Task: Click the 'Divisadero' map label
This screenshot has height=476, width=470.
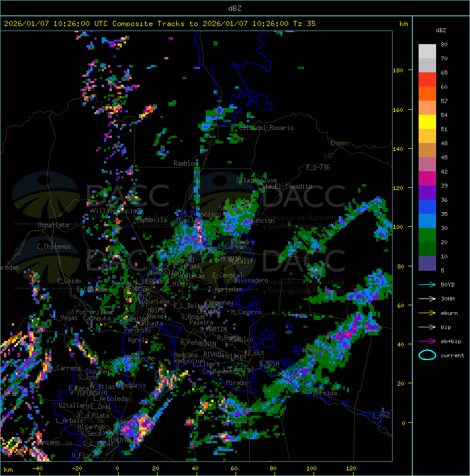Action: coord(251,280)
